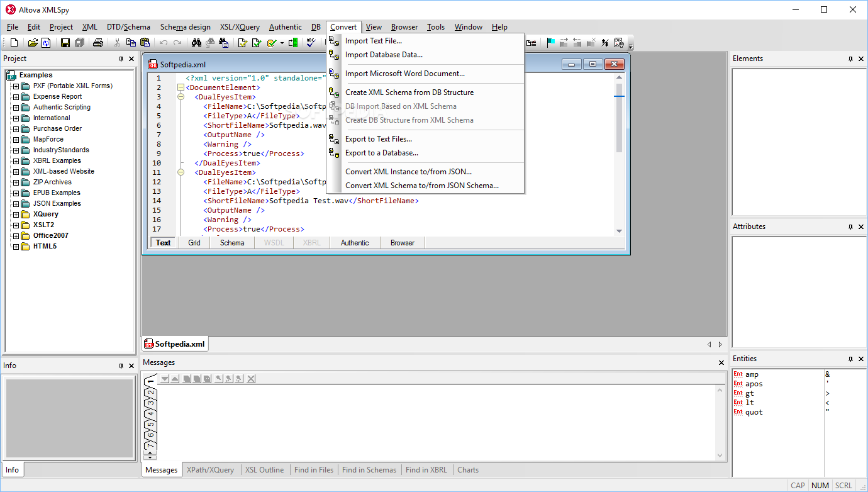Open the XPath/XQuery tab
The width and height of the screenshot is (868, 492).
click(210, 470)
